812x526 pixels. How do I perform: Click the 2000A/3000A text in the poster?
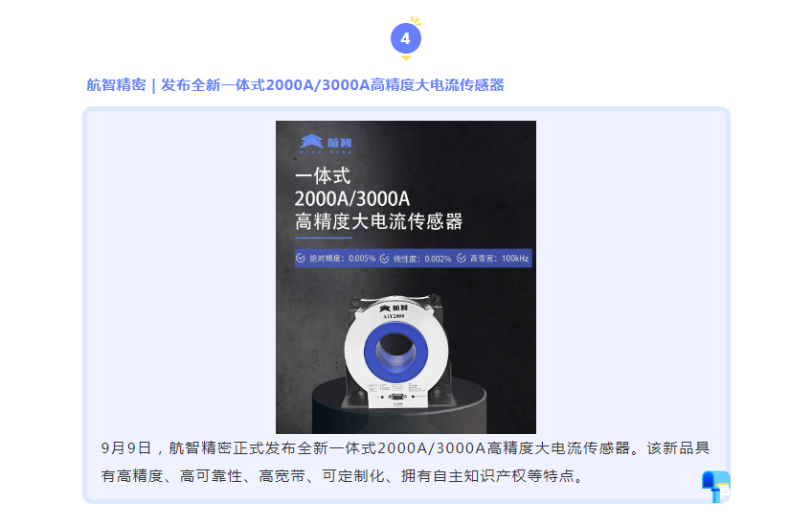point(352,199)
